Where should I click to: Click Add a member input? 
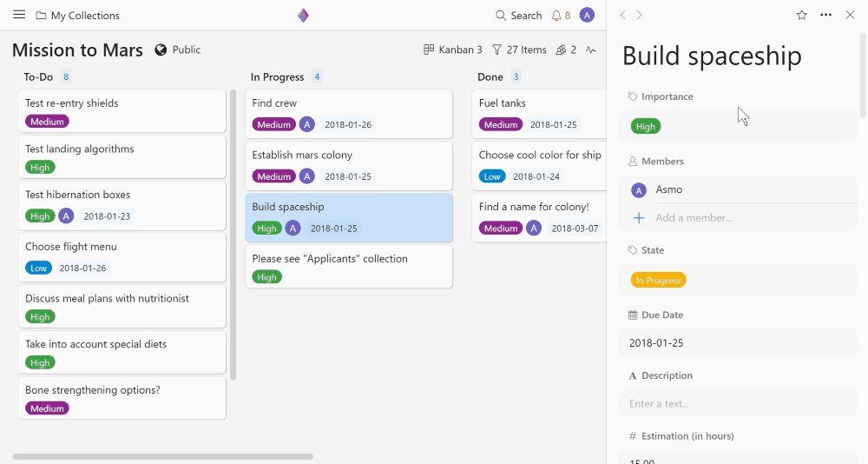click(x=694, y=218)
